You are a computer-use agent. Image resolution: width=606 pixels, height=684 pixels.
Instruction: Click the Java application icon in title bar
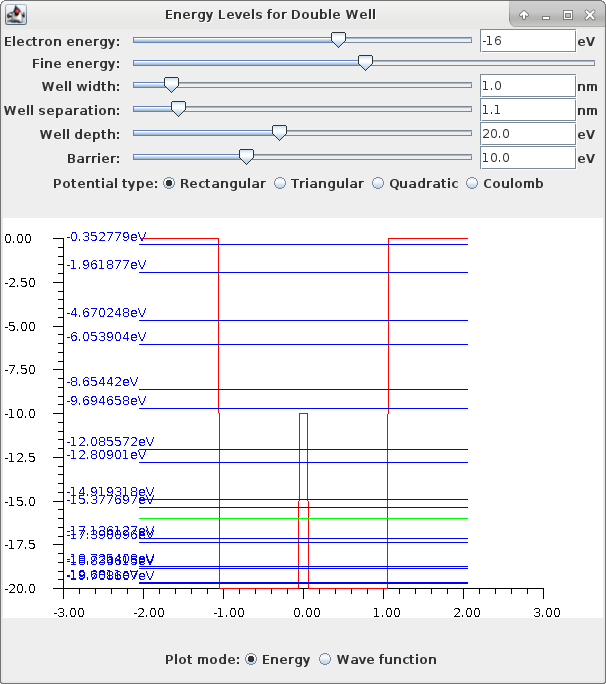point(16,14)
